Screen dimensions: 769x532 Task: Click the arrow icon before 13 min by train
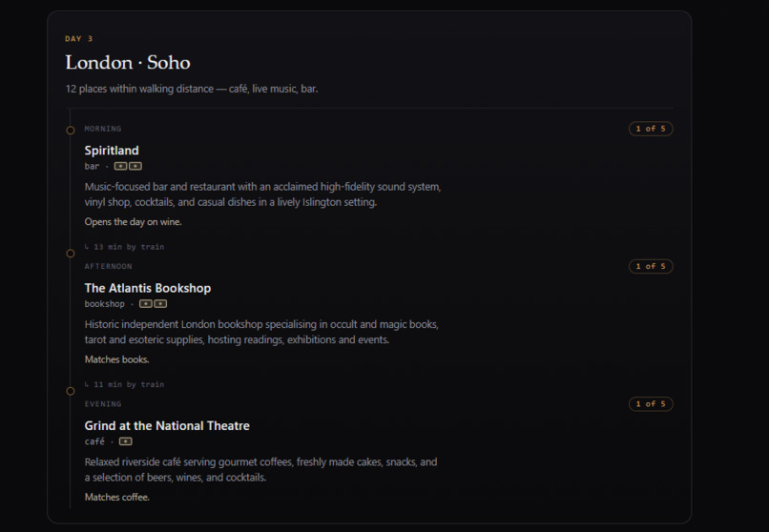click(x=87, y=247)
